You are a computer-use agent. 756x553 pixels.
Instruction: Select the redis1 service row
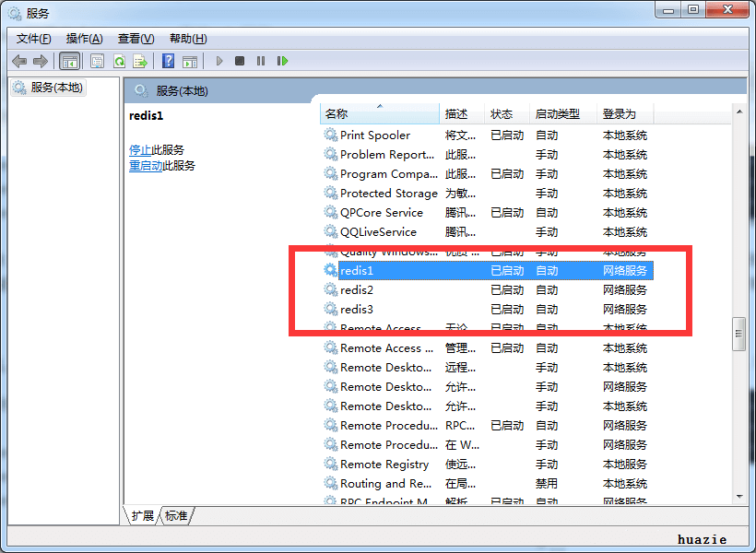(487, 270)
